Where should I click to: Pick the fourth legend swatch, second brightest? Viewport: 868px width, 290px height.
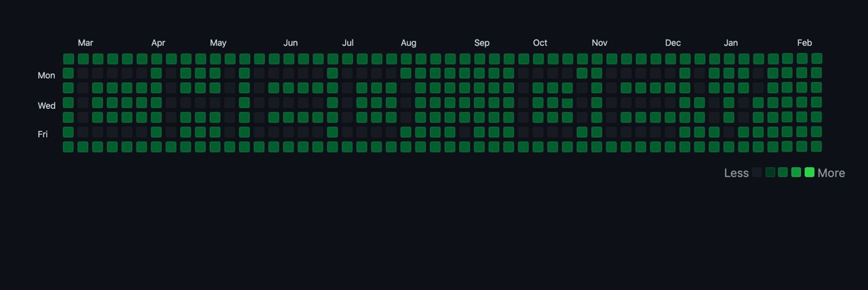point(796,173)
